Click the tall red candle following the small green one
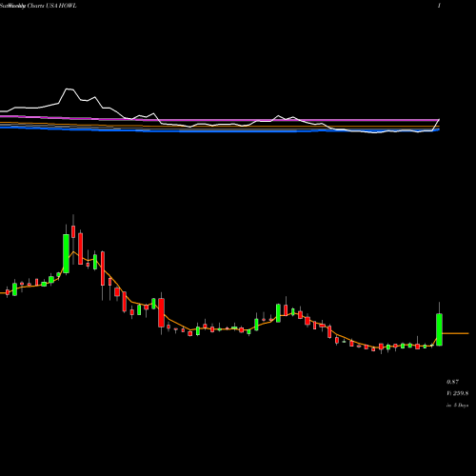The width and height of the screenshot is (476, 476). (x=162, y=312)
